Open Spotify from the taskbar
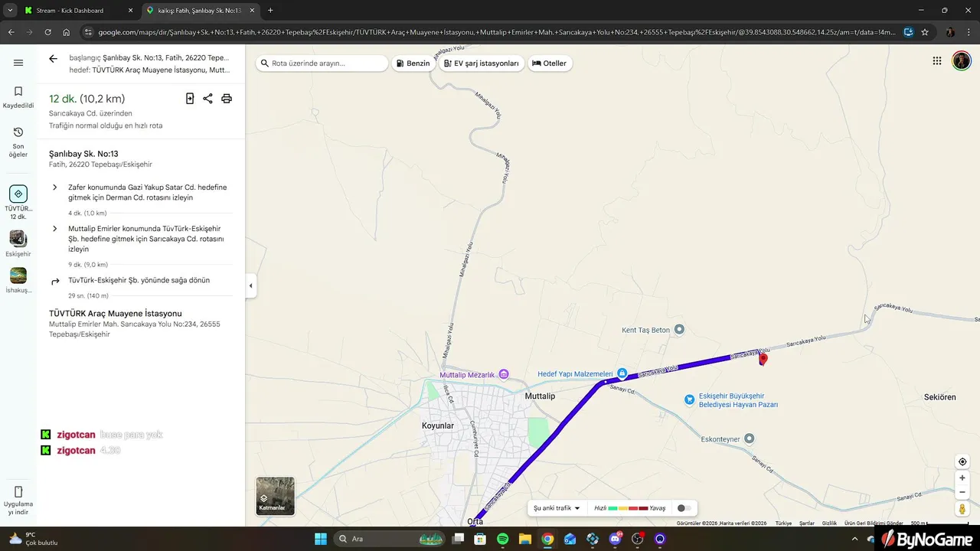 click(502, 539)
